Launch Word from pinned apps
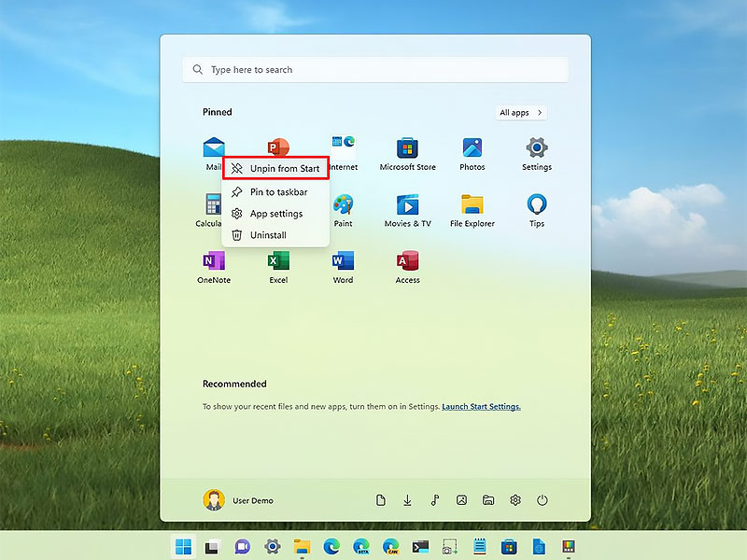The image size is (747, 560). 343,267
